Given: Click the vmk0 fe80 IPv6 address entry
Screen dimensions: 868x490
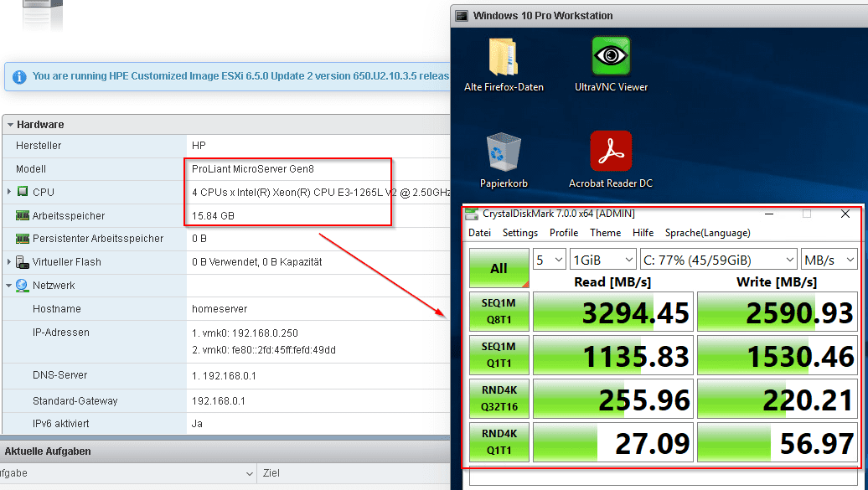Looking at the screenshot, I should tap(263, 350).
